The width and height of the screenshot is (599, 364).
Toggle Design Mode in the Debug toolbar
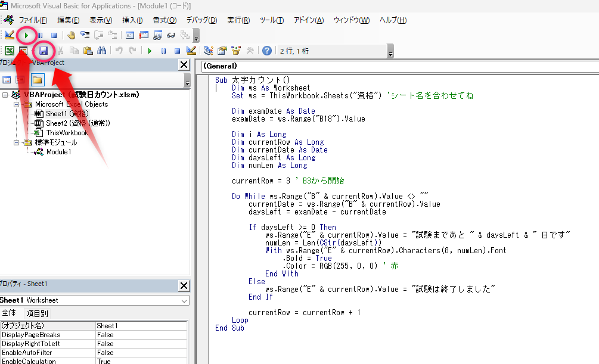click(10, 36)
